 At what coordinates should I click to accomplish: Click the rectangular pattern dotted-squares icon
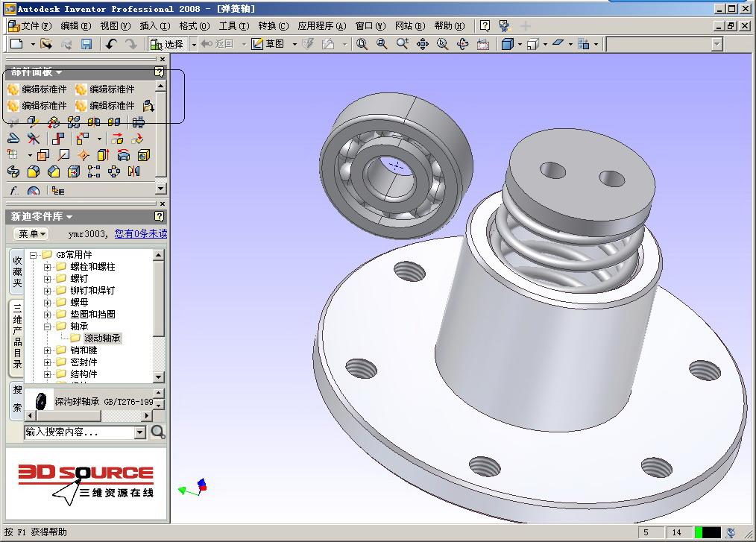tap(93, 171)
